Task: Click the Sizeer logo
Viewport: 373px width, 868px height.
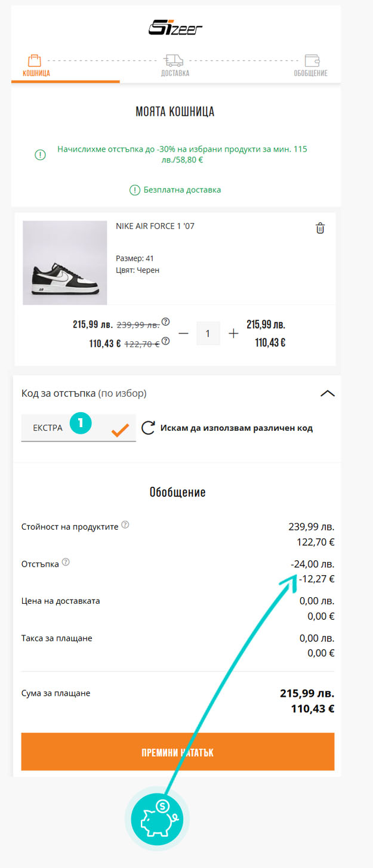Action: pos(175,28)
